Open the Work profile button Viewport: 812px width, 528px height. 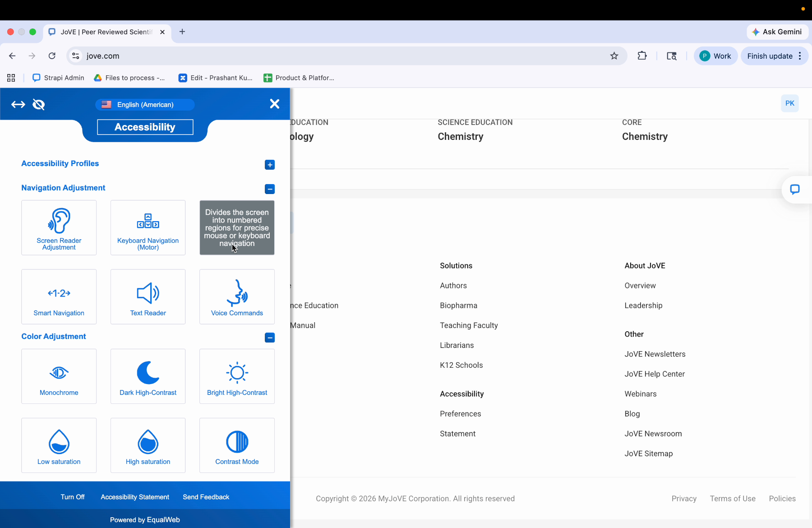point(715,56)
